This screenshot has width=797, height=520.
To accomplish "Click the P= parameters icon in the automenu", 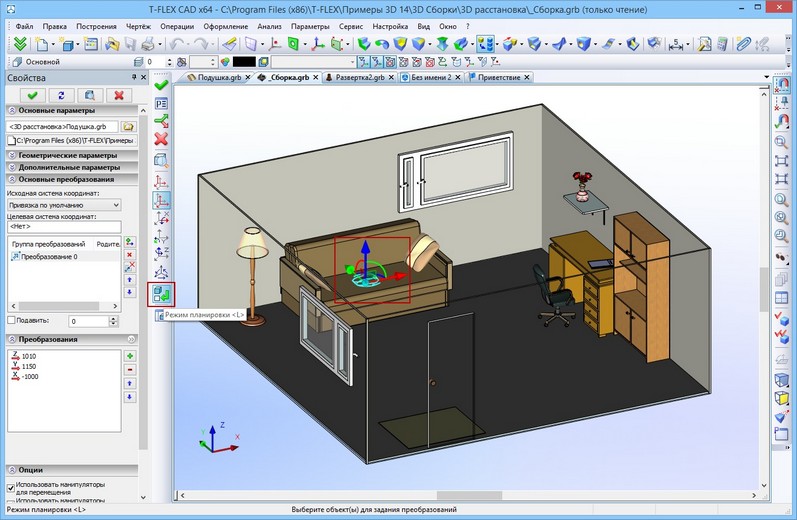I will 161,104.
